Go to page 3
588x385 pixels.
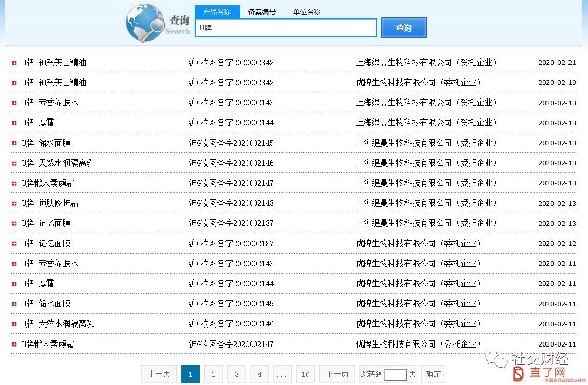point(237,374)
